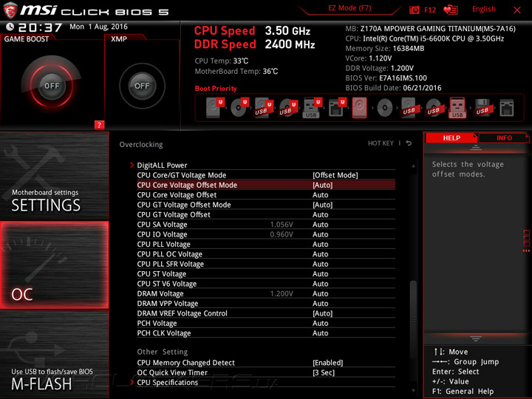This screenshot has height=399, width=532.
Task: Select the PCH Voltage row
Action: tap(266, 323)
